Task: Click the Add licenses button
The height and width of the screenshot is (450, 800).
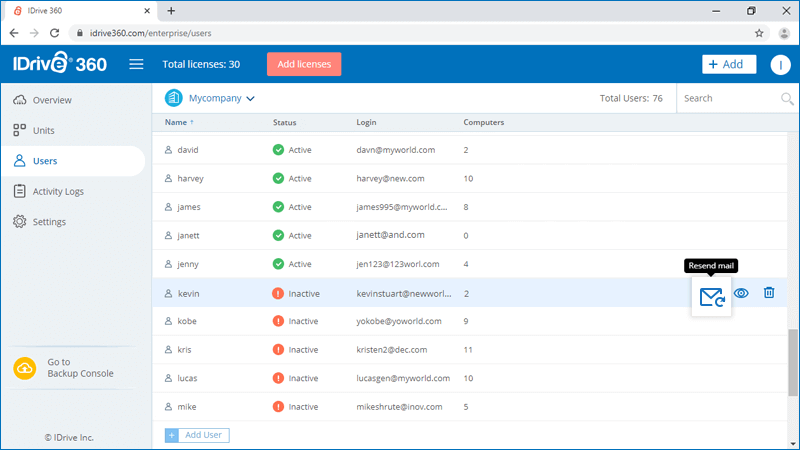Action: [x=304, y=64]
